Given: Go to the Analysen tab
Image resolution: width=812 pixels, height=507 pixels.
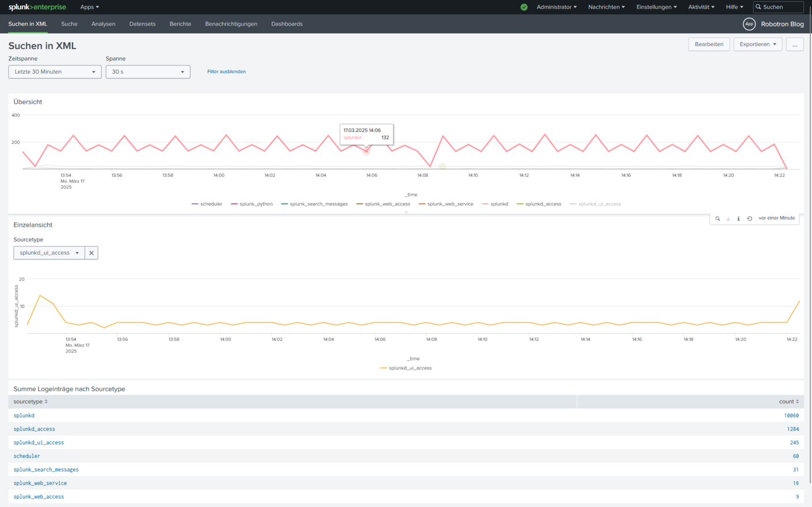Looking at the screenshot, I should click(x=103, y=24).
